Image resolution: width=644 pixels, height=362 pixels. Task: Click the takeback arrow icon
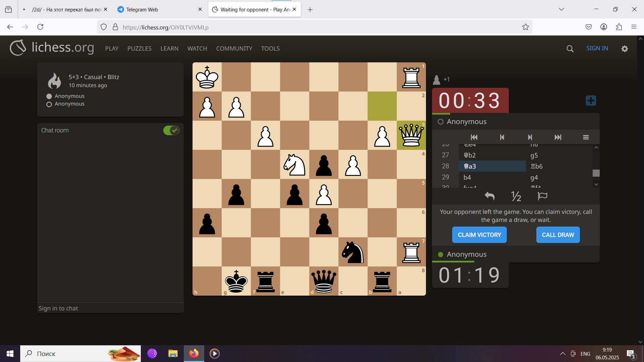(490, 196)
